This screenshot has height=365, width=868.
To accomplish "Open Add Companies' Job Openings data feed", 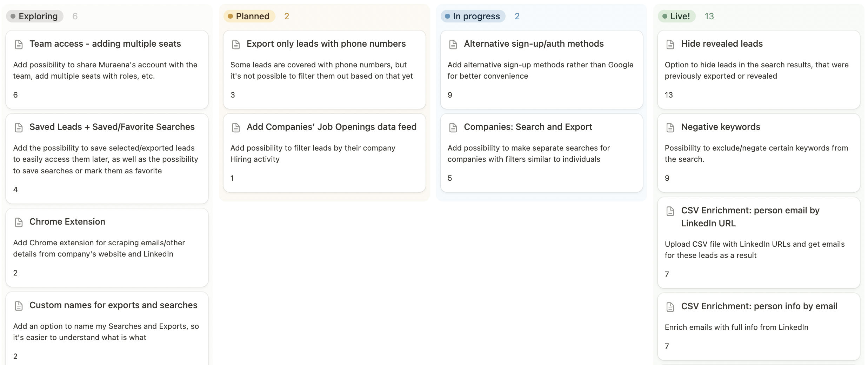I will tap(331, 127).
